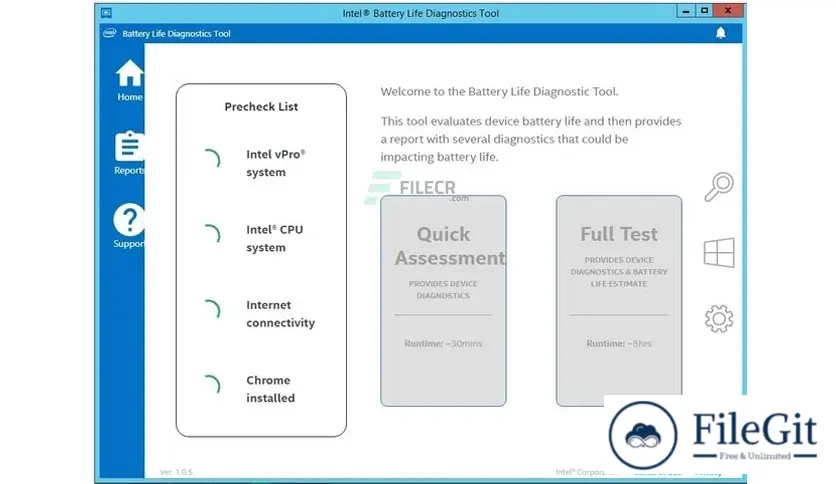The image size is (836, 484).
Task: Close the Battery Life Diagnostics window
Action: coord(728,11)
